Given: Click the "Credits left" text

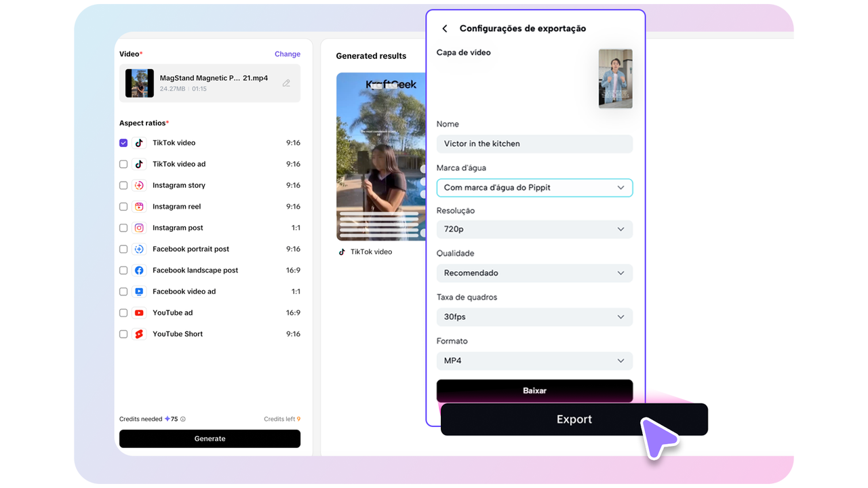Looking at the screenshot, I should point(279,419).
